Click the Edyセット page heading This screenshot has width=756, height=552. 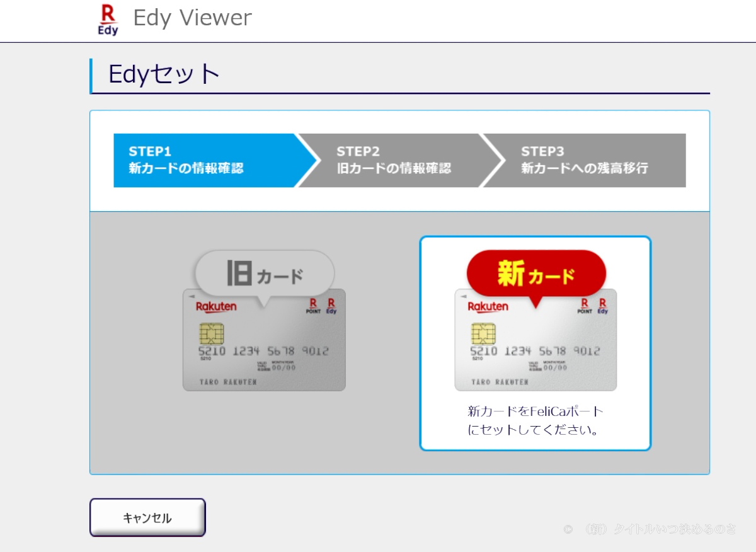click(x=164, y=74)
